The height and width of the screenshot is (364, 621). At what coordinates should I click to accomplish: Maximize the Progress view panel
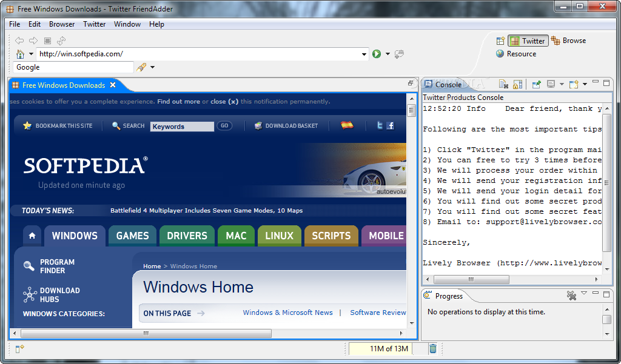tap(606, 294)
